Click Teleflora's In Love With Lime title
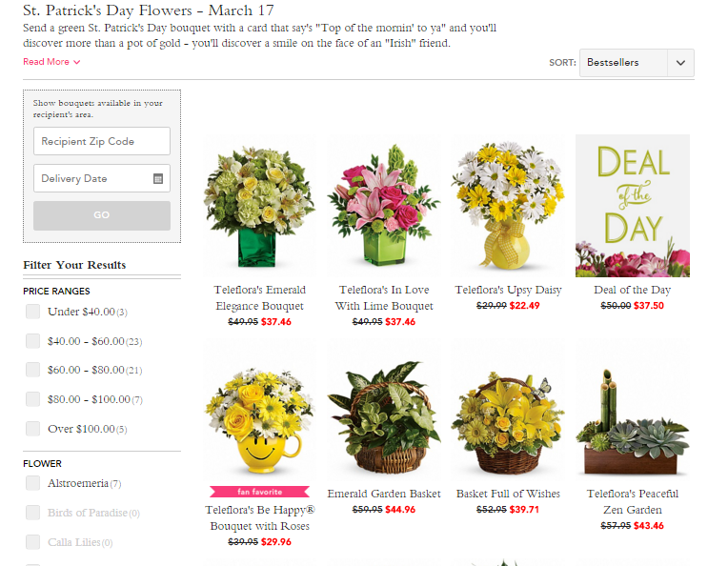 coord(384,297)
